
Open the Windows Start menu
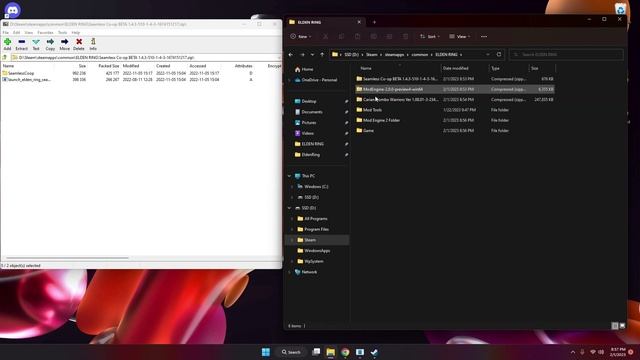click(266, 352)
